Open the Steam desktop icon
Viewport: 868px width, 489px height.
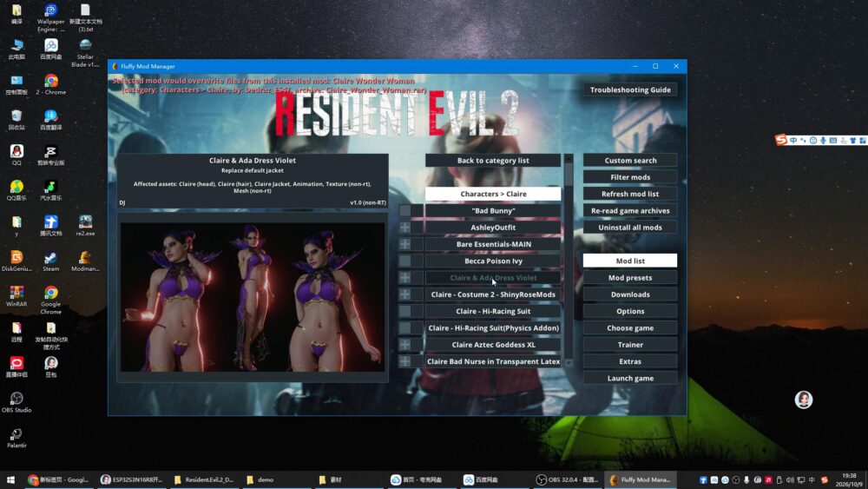click(x=51, y=261)
